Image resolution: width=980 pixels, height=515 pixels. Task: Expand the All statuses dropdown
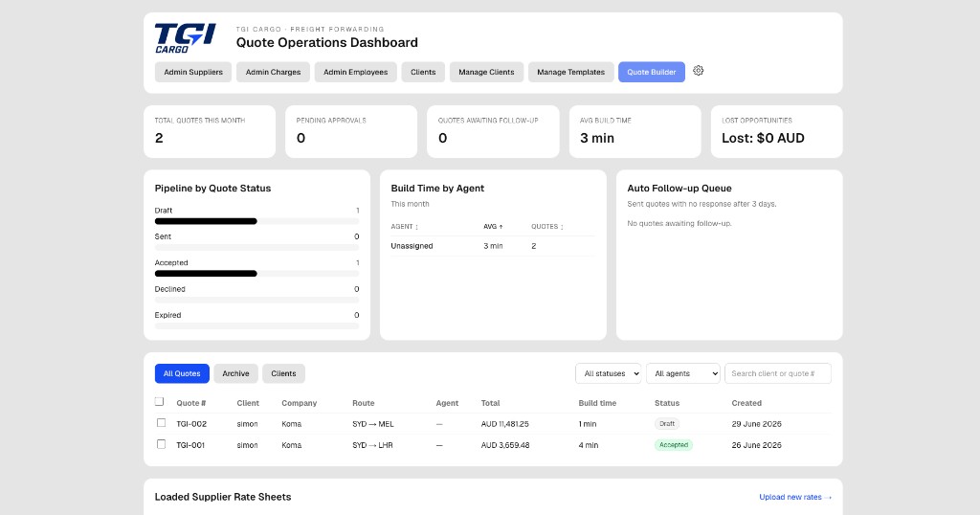[608, 373]
